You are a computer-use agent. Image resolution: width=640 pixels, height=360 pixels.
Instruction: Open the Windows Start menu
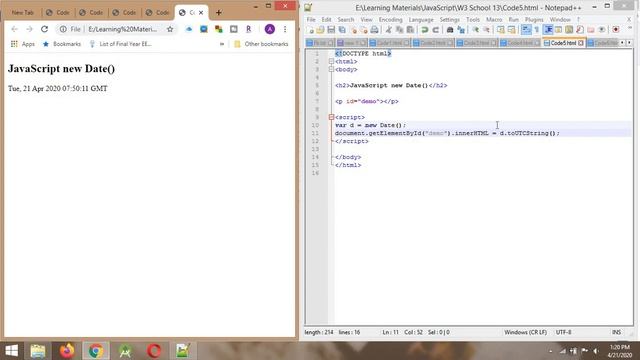pos(11,351)
